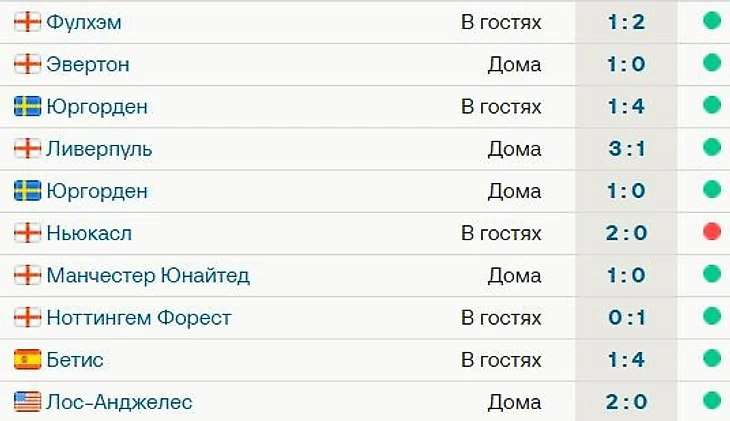The image size is (730, 421).
Task: Click the Spain flag next to Бетис
Action: tap(27, 360)
